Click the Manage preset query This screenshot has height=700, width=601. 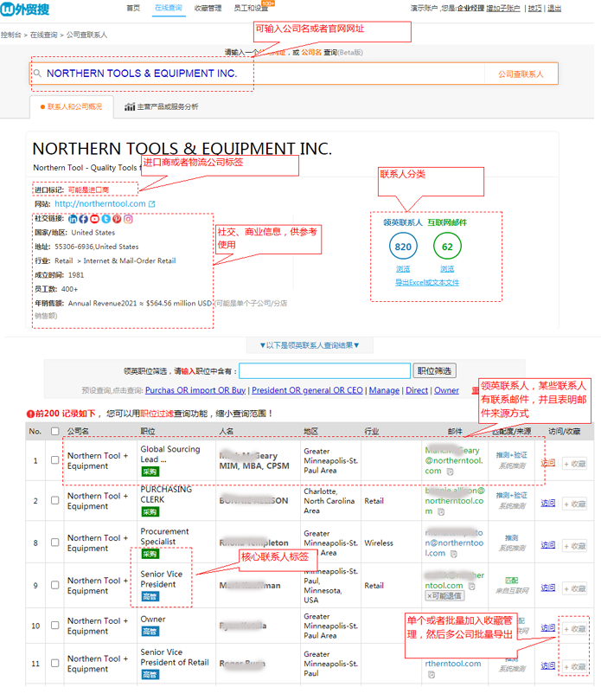[x=384, y=390]
